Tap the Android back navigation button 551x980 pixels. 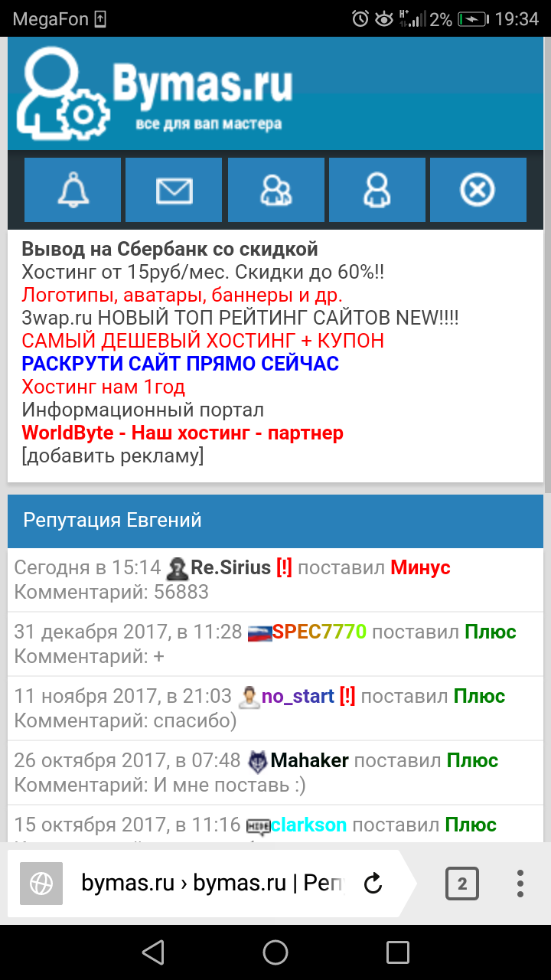click(x=153, y=952)
